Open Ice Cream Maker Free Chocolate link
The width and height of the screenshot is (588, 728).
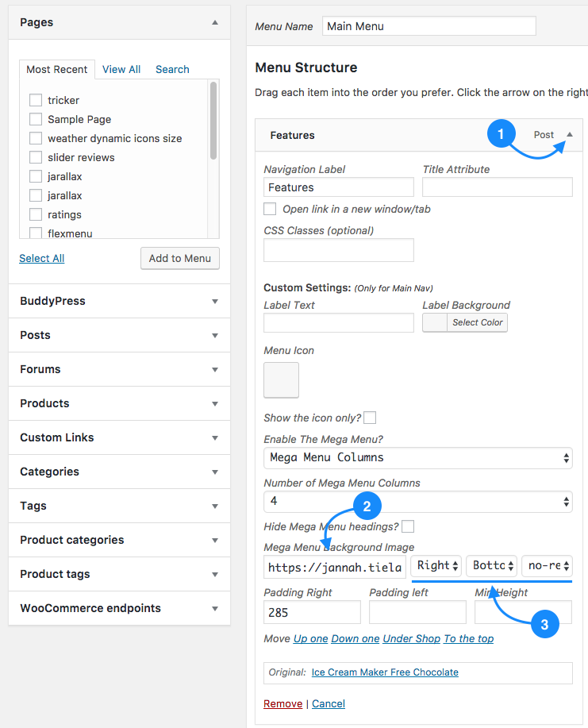click(x=385, y=672)
